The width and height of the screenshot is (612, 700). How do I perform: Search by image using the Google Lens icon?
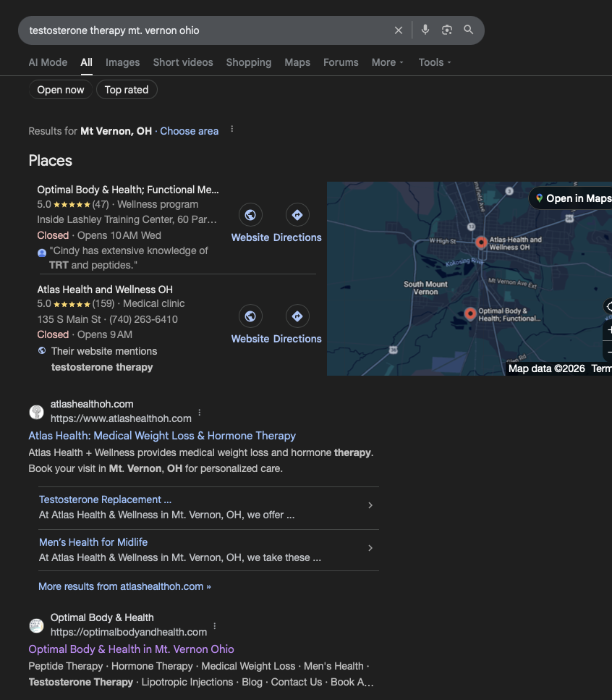coord(447,30)
